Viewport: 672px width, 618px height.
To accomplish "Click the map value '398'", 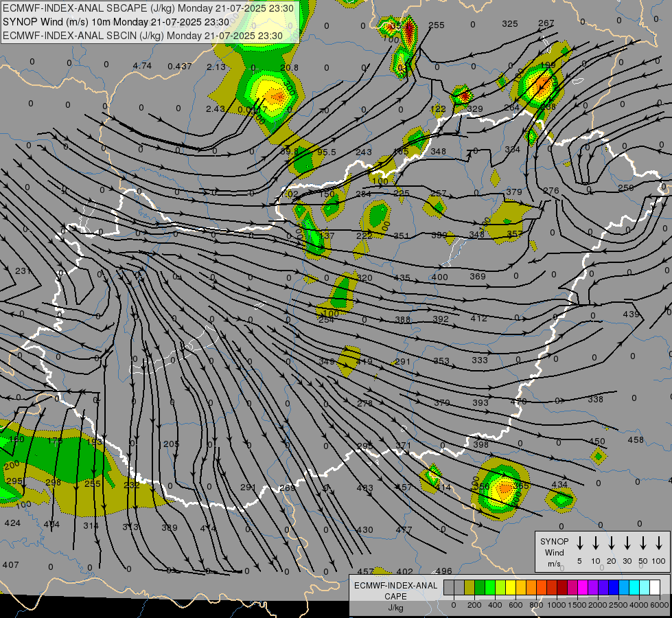I will 481,444.
